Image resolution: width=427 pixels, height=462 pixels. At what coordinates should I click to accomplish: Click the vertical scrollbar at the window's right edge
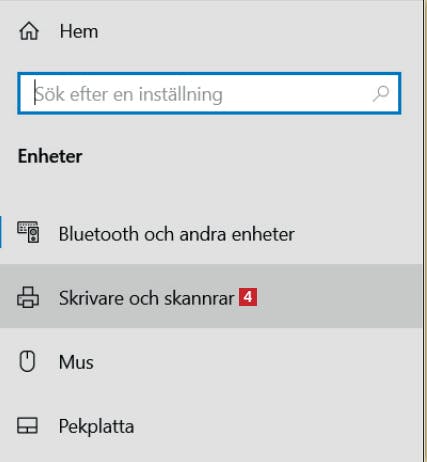point(425,231)
